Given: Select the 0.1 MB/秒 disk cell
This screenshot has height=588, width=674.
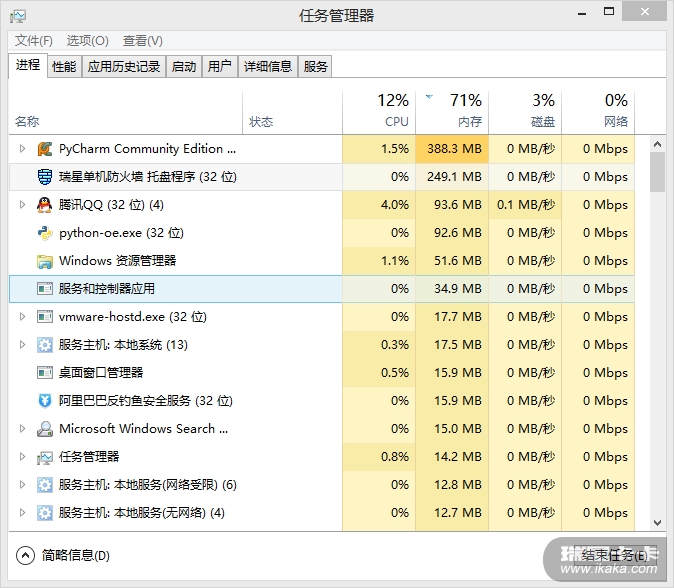Looking at the screenshot, I should [x=525, y=205].
